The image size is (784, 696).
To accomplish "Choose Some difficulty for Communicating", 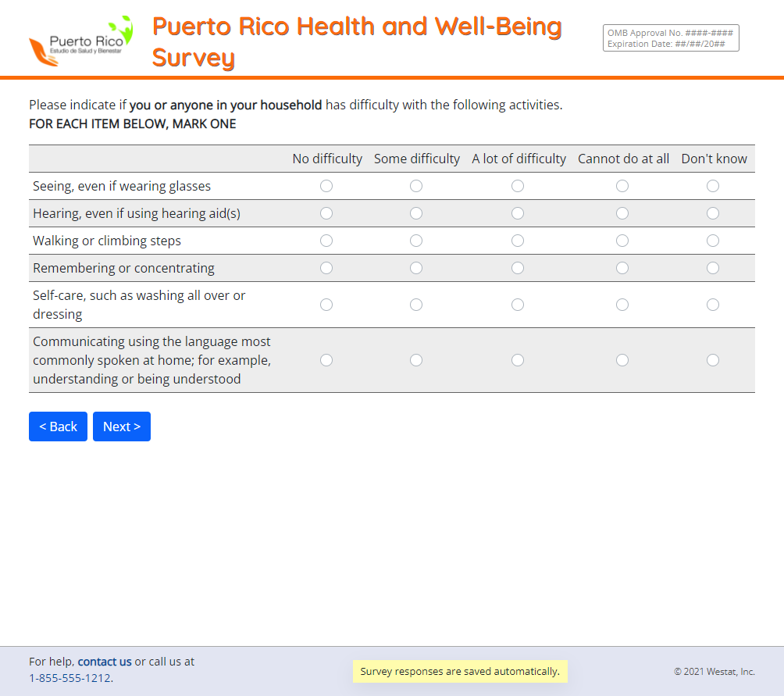I will [x=416, y=360].
